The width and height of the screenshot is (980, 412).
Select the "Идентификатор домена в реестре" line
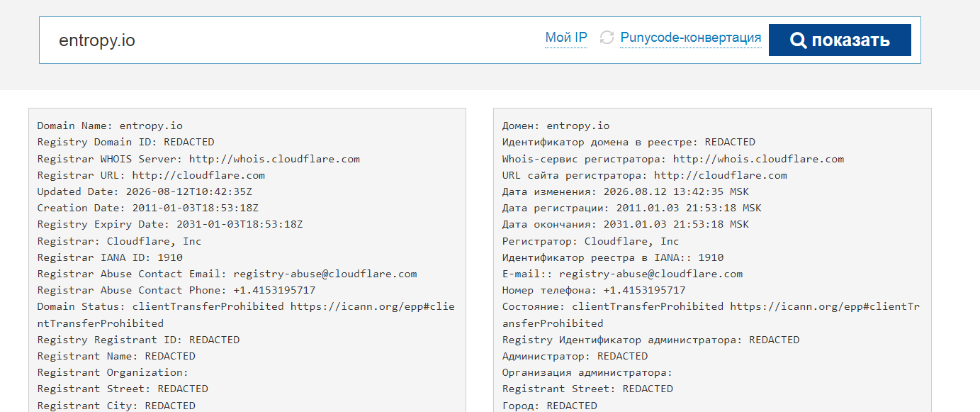coord(629,142)
